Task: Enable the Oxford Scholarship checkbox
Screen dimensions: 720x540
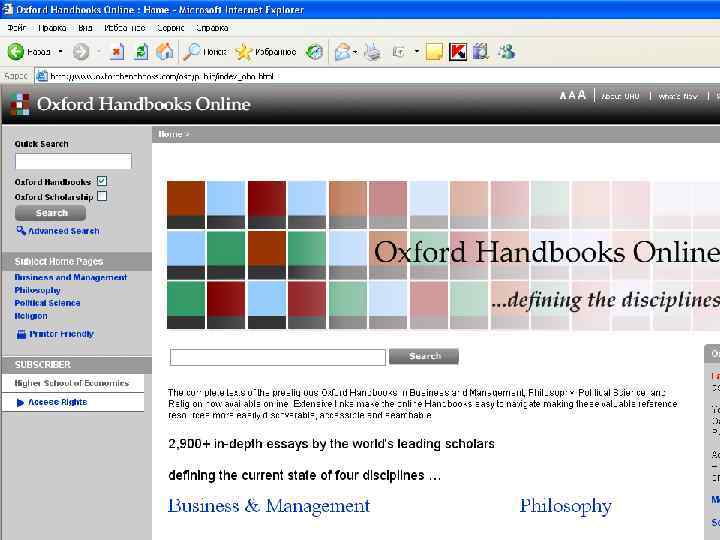Action: (x=102, y=196)
